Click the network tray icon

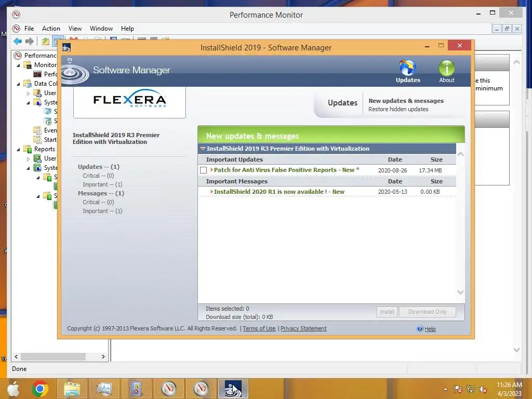471,389
